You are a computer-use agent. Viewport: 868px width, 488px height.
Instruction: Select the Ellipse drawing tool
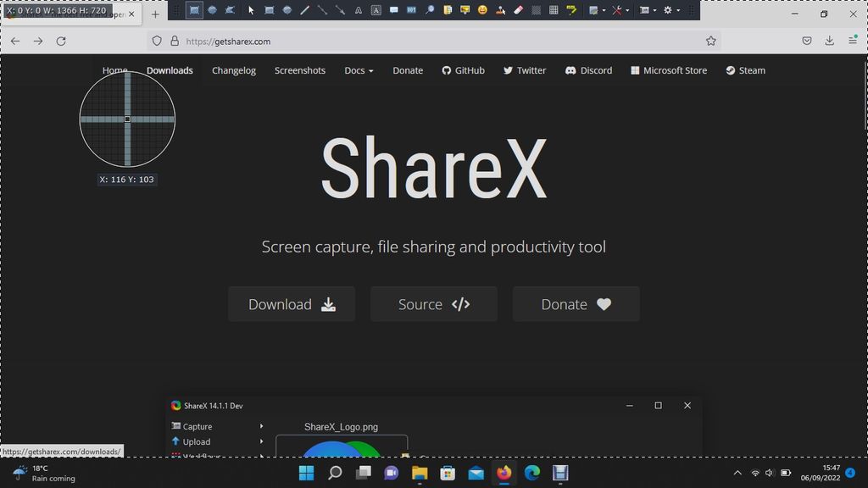(288, 9)
